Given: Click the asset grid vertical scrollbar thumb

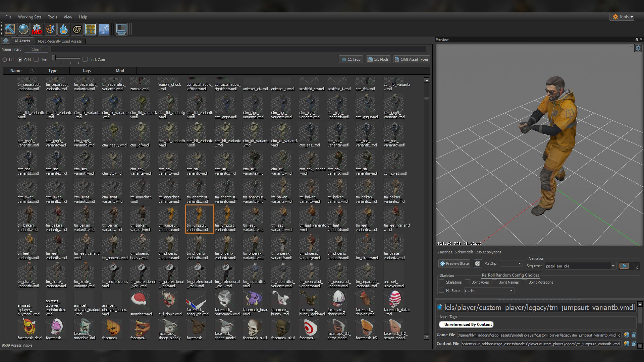Looking at the screenshot, I should [427, 98].
